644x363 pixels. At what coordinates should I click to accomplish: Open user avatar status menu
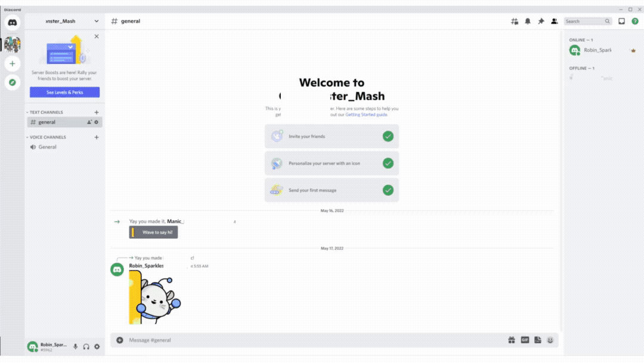click(32, 347)
